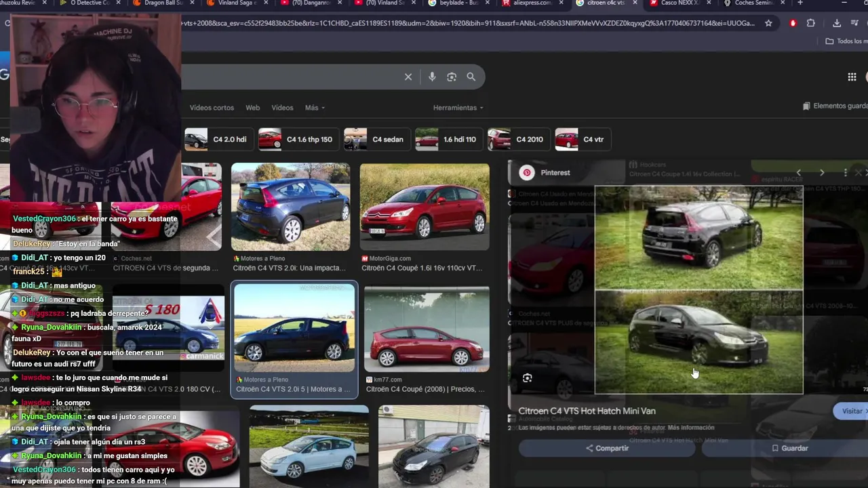Click the Compartir share button

tap(607, 448)
